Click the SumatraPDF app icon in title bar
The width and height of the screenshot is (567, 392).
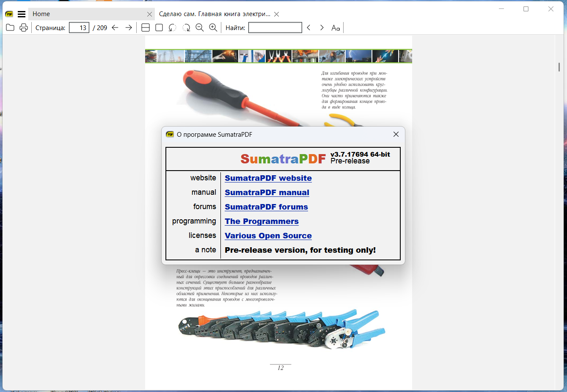9,14
